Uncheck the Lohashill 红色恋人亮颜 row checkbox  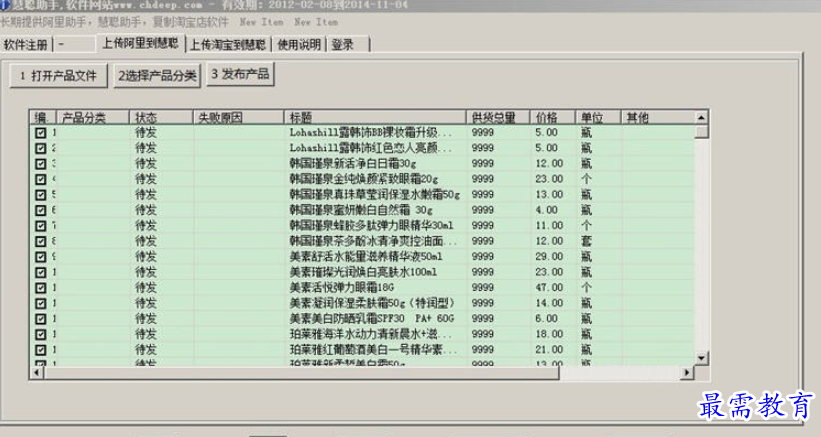point(40,148)
